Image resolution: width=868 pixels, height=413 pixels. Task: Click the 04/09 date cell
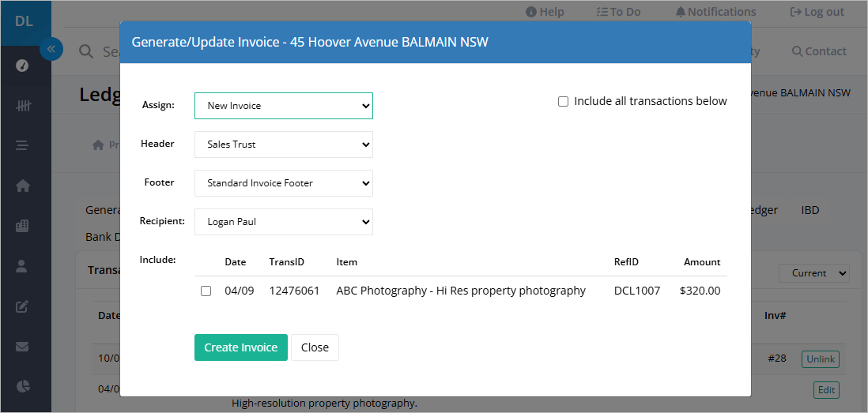[x=240, y=291]
